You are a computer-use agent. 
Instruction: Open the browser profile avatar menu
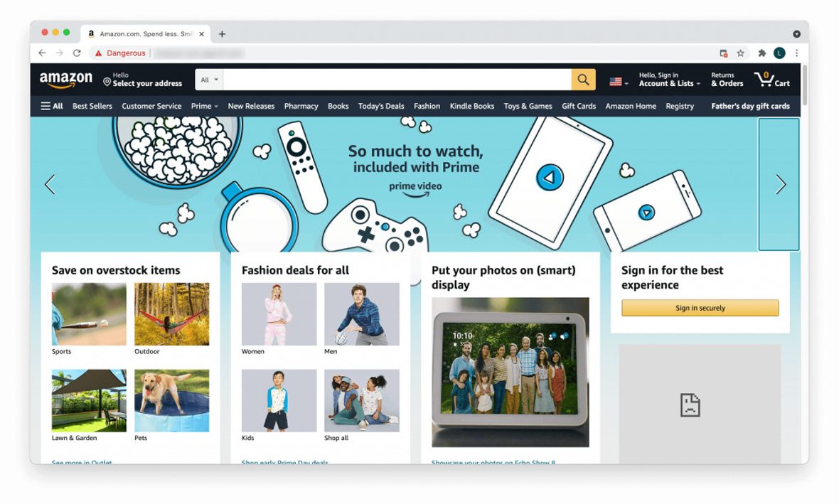pos(779,53)
